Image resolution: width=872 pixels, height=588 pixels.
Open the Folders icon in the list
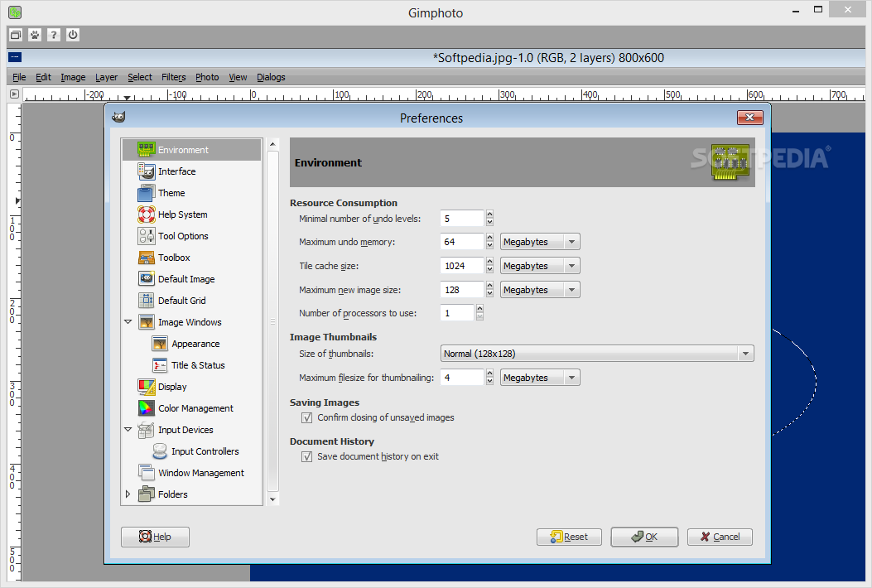147,494
